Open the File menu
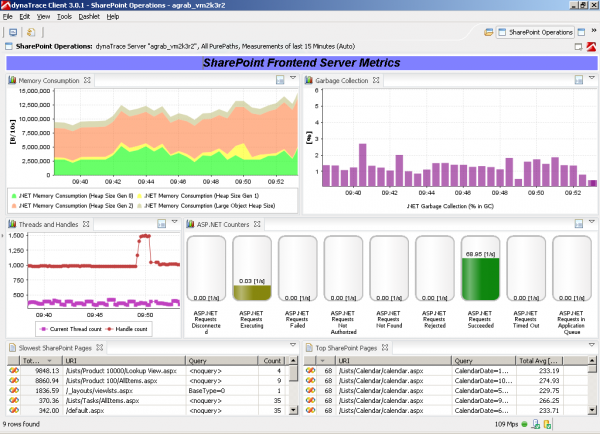This screenshot has width=600, height=434. 8,16
